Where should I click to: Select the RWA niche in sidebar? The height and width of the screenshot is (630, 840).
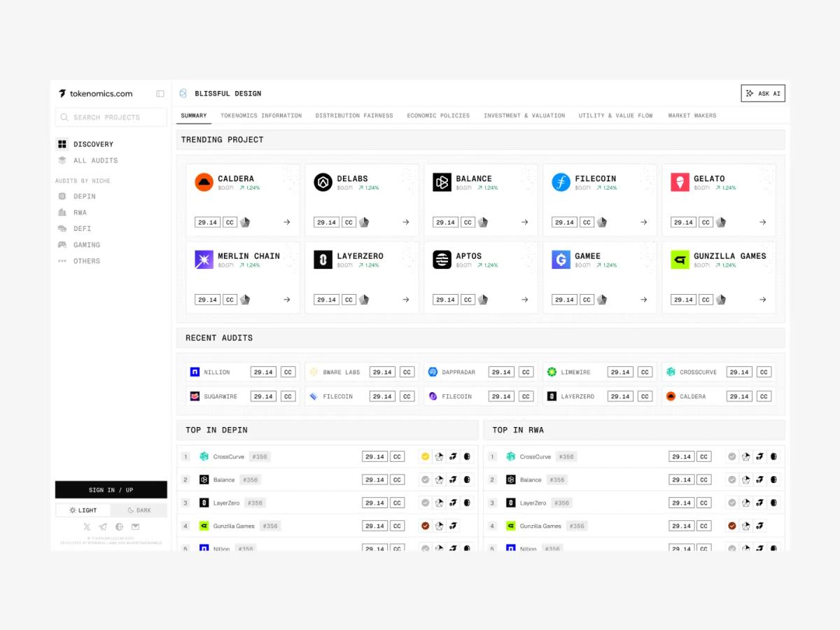coord(73,213)
